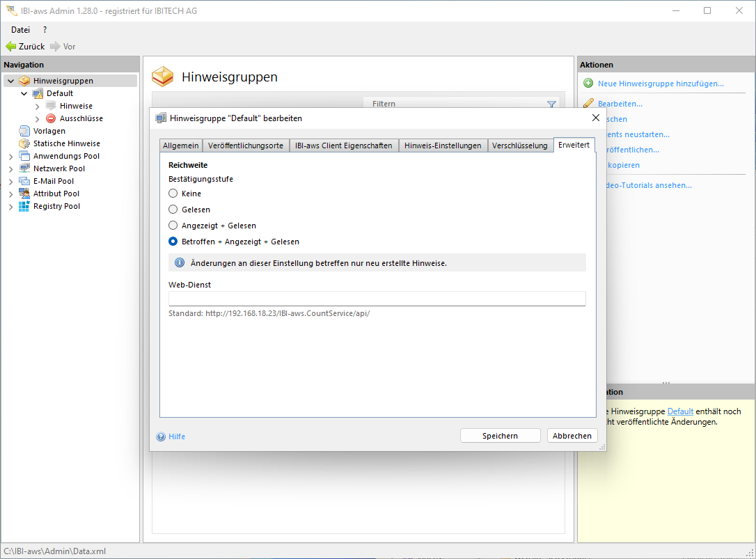Viewport: 756px width, 559px height.
Task: Click the Ausschlüsse red circle icon
Action: coord(50,118)
